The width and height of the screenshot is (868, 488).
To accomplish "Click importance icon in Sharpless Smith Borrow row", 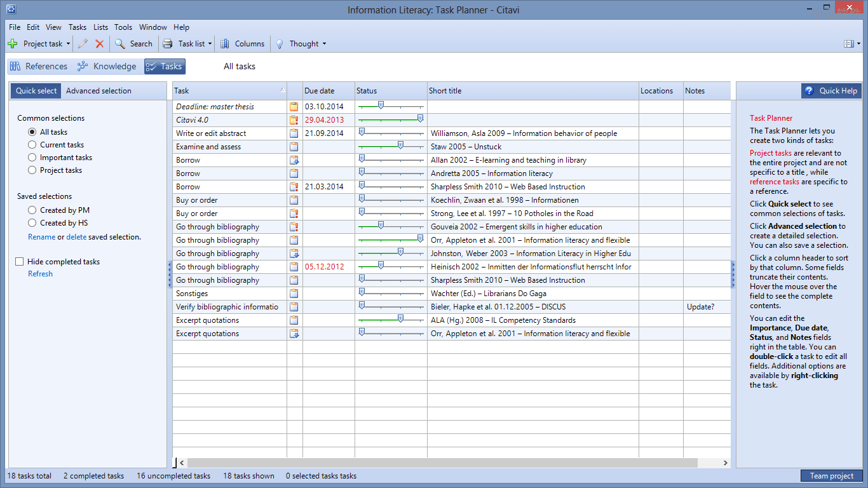I will pos(294,187).
